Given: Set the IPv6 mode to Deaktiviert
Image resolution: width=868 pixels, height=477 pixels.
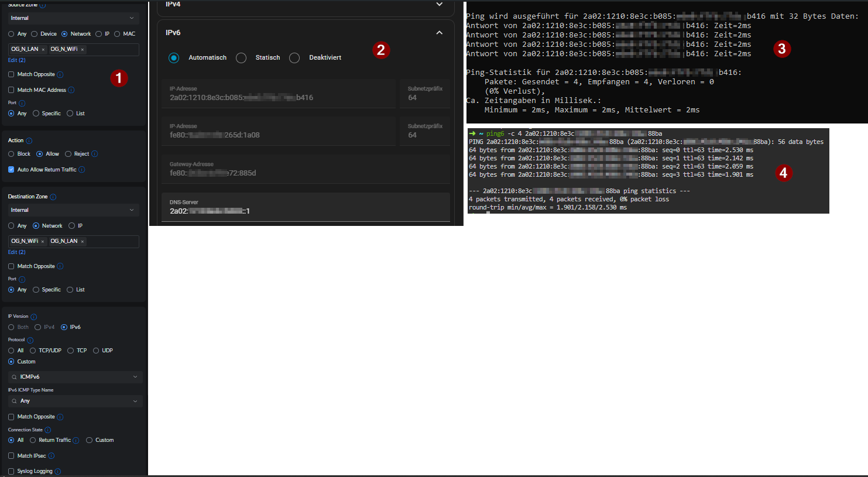Looking at the screenshot, I should point(294,58).
